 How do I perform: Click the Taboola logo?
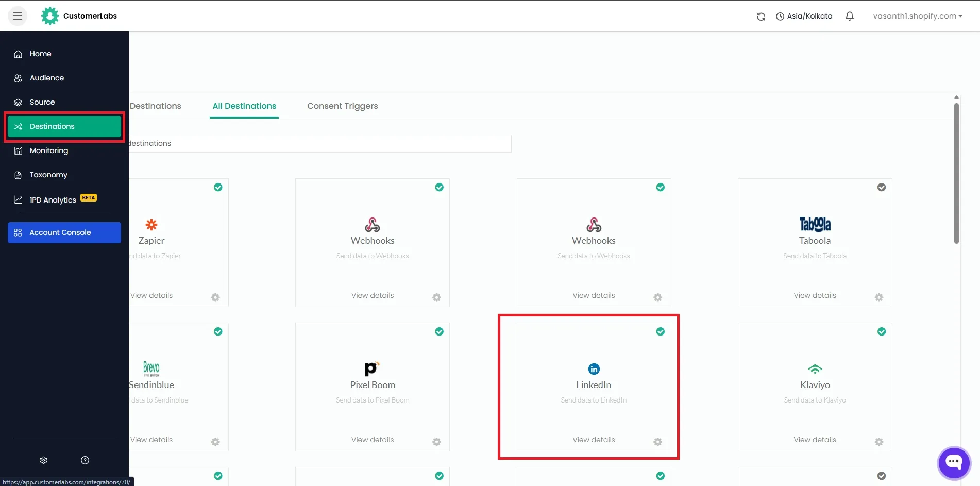[815, 224]
